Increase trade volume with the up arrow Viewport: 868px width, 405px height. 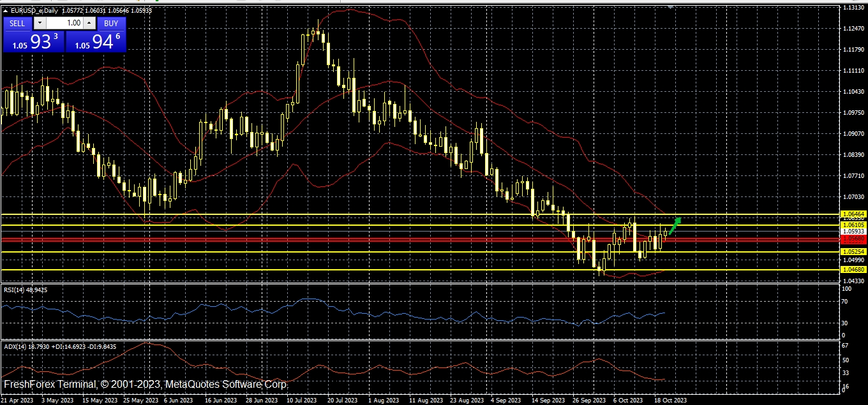click(x=89, y=23)
